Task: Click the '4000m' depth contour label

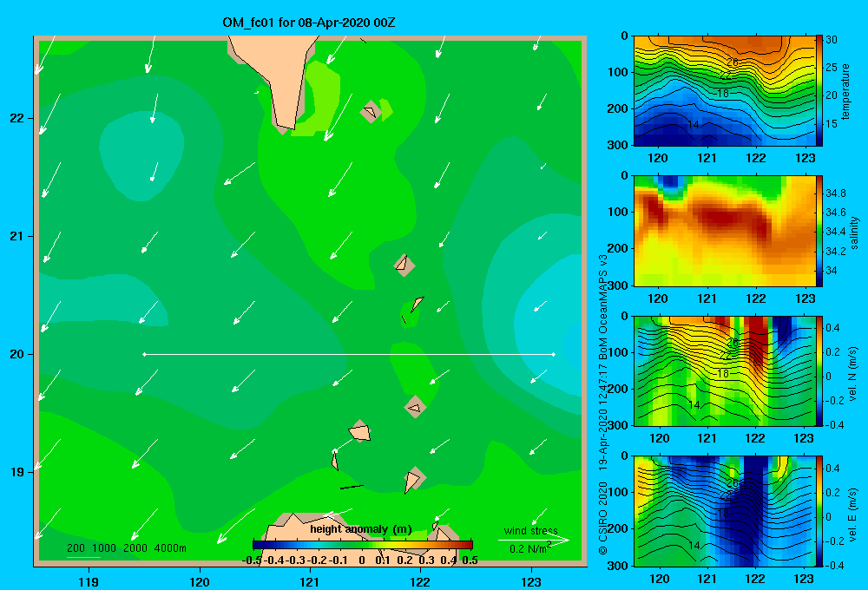Action: point(170,548)
